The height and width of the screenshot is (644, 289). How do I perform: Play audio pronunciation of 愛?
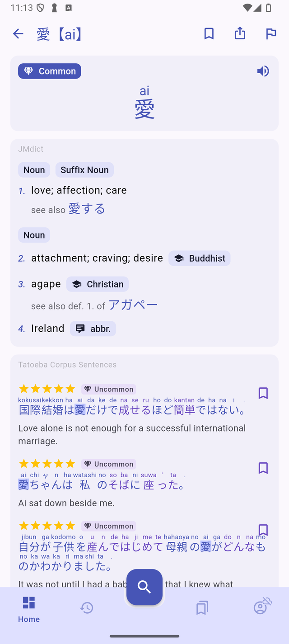[x=263, y=71]
